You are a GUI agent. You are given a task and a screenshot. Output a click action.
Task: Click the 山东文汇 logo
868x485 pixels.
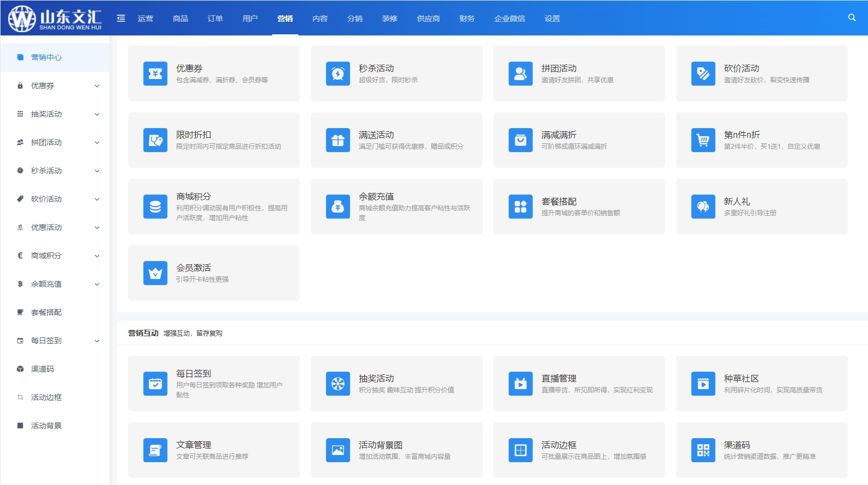55,18
